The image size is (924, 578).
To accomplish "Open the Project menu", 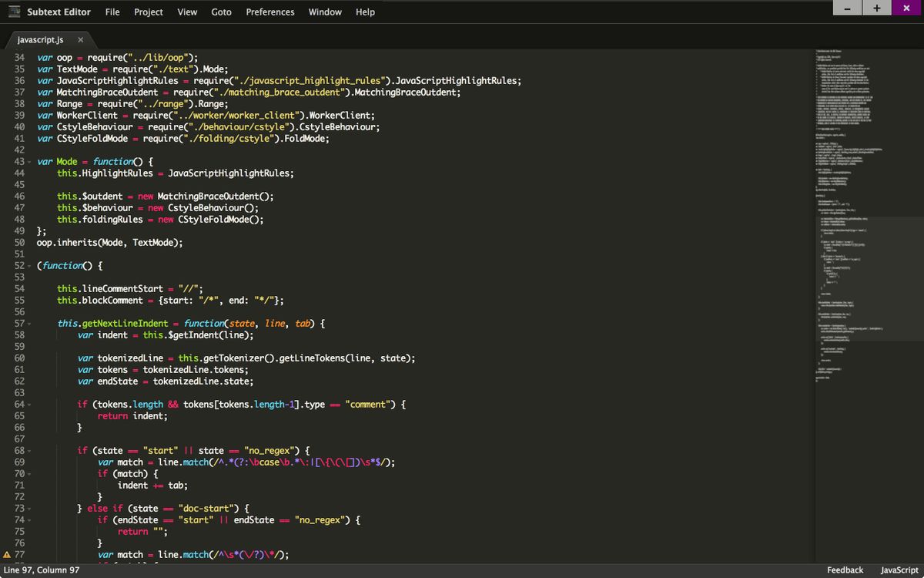I will 148,12.
